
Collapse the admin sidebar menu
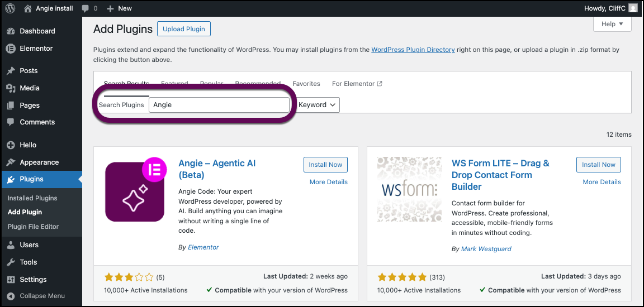(x=42, y=296)
